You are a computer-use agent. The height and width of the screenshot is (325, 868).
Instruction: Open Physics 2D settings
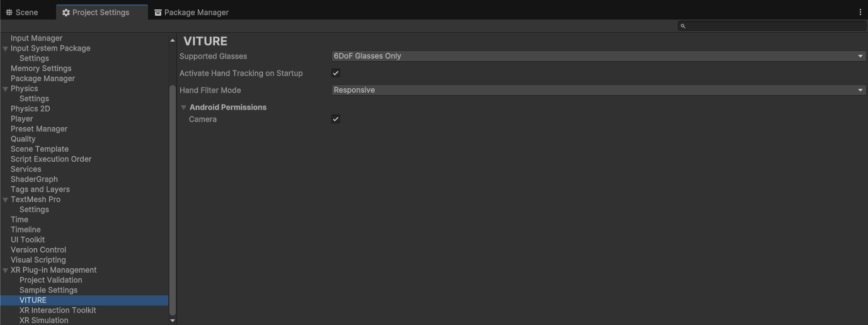coord(30,109)
